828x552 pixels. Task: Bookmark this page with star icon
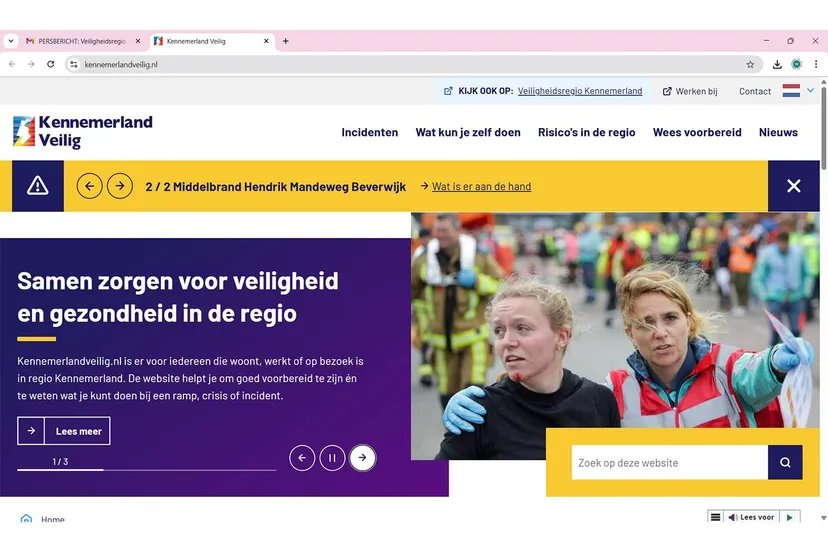(750, 64)
